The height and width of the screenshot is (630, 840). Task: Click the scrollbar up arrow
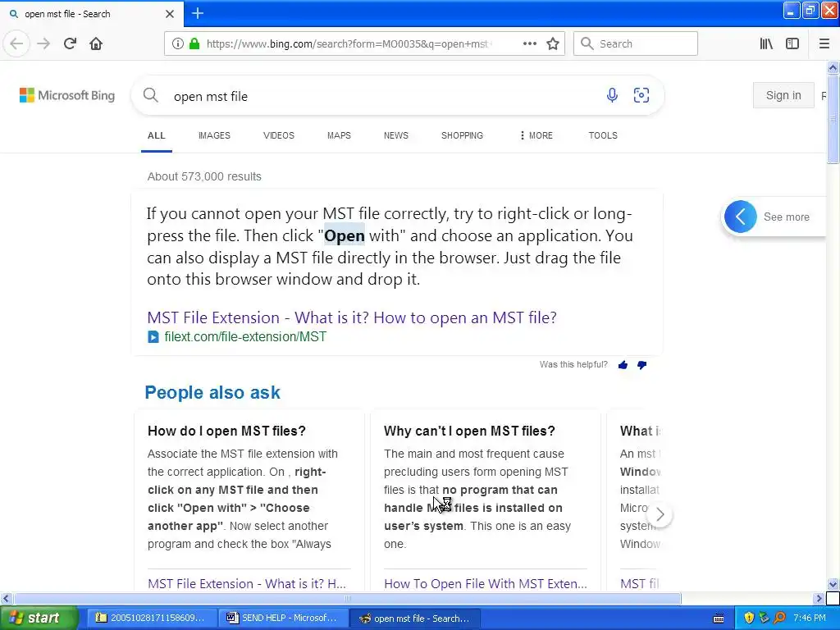coord(833,67)
